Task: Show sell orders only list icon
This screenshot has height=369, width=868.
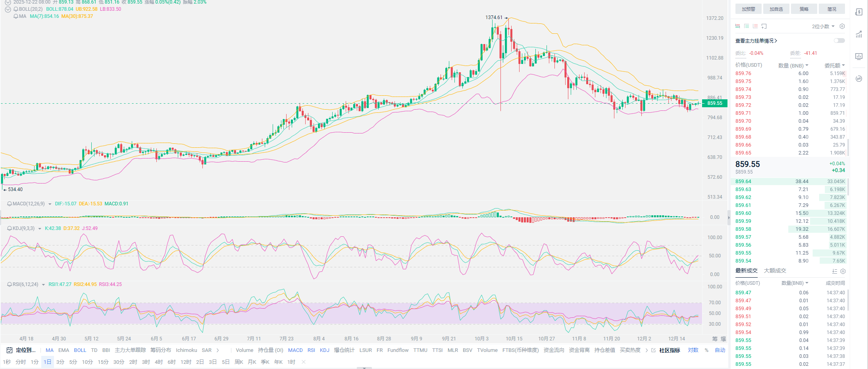Action: (x=755, y=26)
